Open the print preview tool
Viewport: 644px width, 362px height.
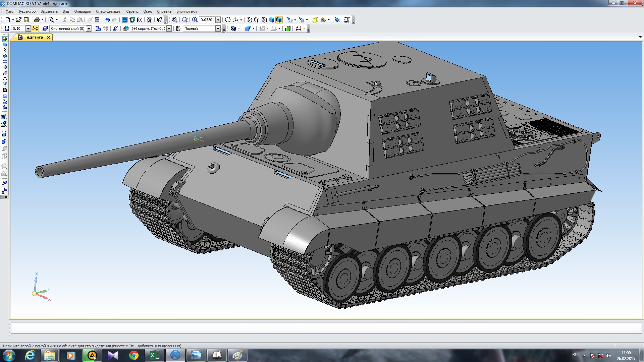pos(51,19)
